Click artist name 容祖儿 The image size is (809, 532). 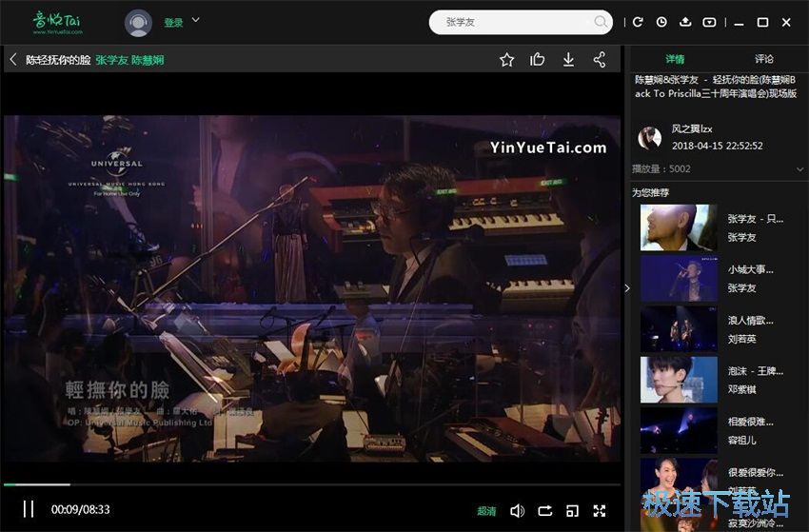742,440
